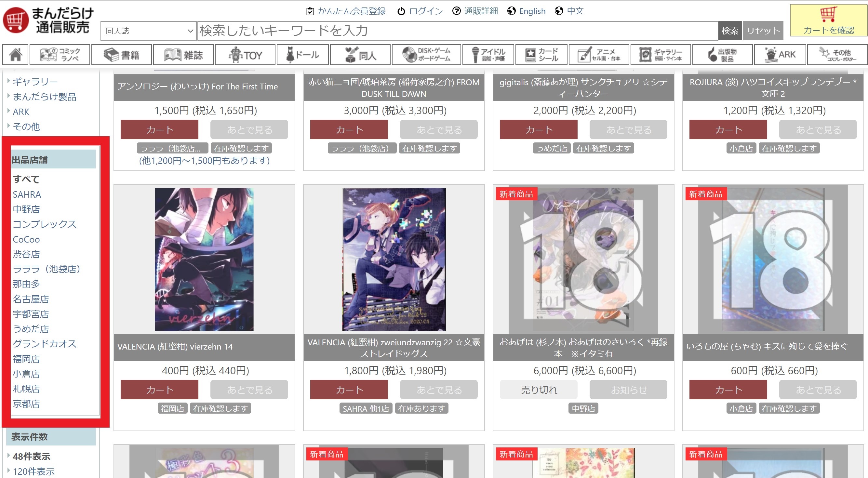
Task: Open the アニメ セル画 category
Action: (599, 55)
